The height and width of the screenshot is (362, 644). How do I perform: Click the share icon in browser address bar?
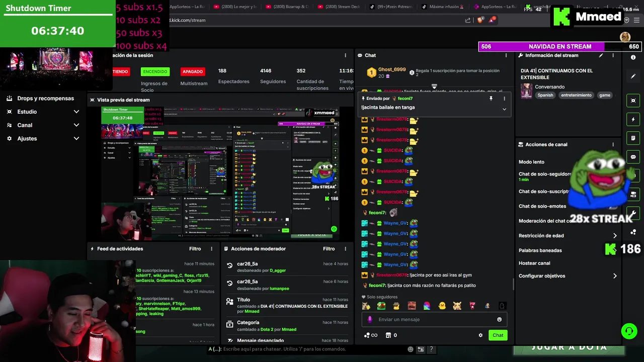[x=468, y=20]
